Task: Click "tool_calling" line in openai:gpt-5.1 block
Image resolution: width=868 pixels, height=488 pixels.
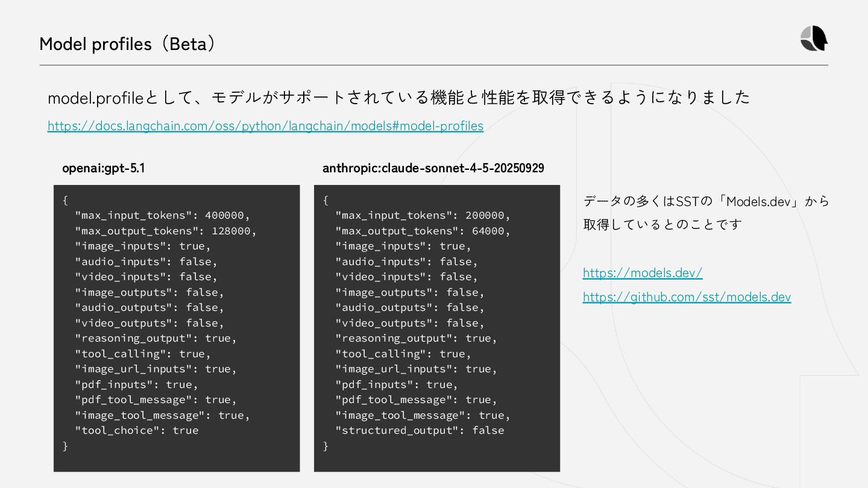Action: click(143, 354)
